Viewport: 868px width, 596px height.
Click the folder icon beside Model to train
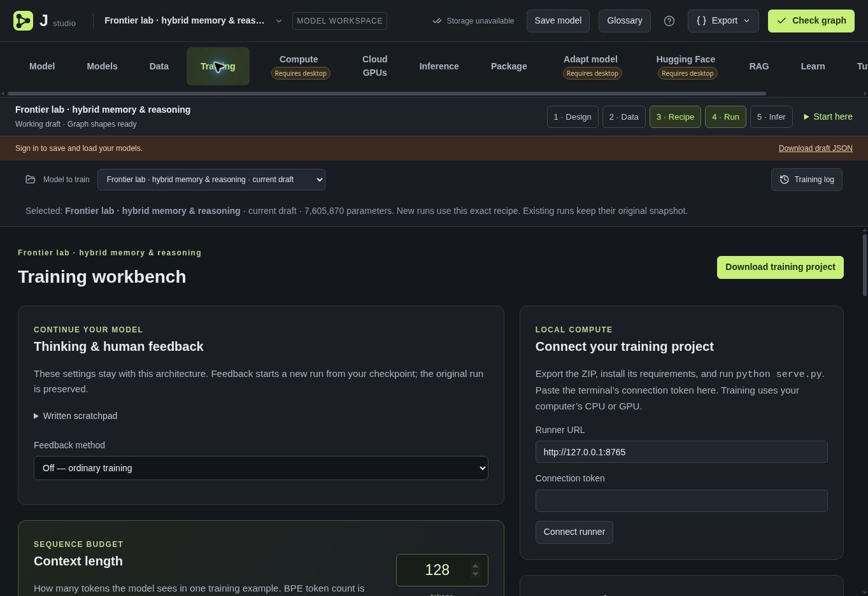31,180
